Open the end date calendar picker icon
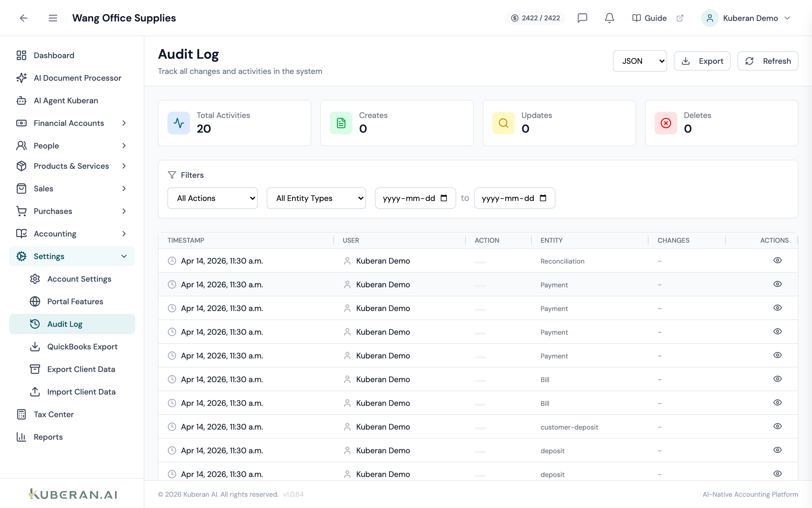812x508 pixels. [543, 198]
